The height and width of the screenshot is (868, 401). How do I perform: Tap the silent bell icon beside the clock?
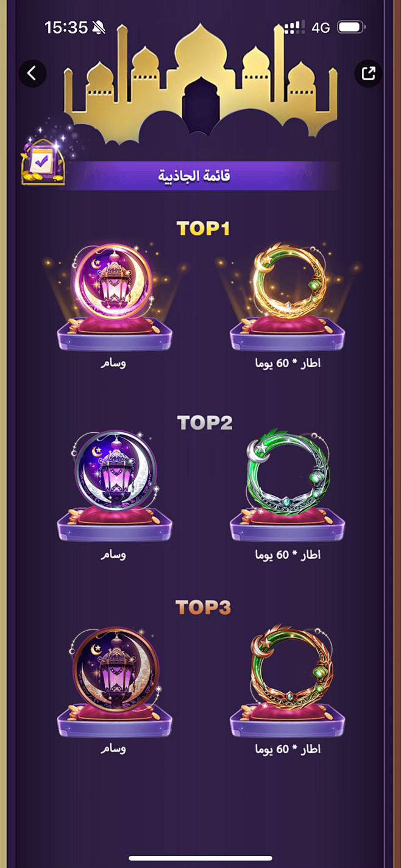[98, 27]
